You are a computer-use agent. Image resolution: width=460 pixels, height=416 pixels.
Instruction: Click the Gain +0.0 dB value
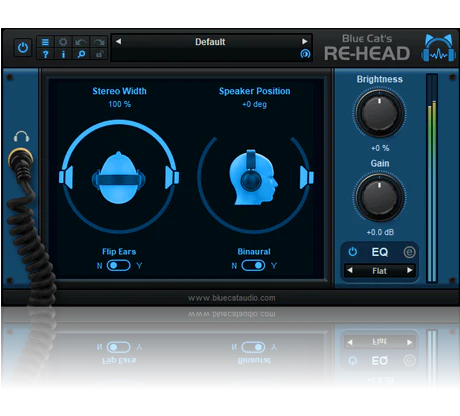(x=380, y=232)
